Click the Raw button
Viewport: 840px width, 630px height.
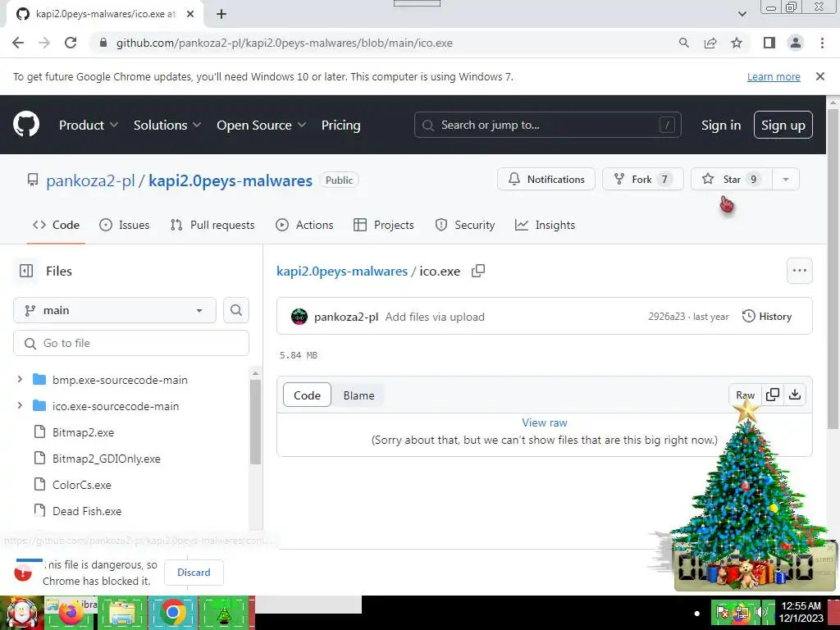click(x=745, y=395)
